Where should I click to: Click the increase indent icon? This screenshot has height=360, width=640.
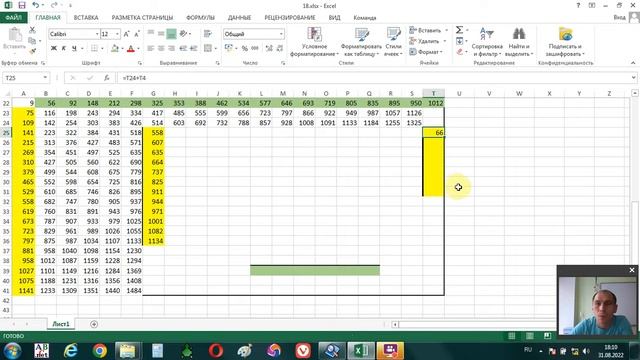(x=193, y=48)
